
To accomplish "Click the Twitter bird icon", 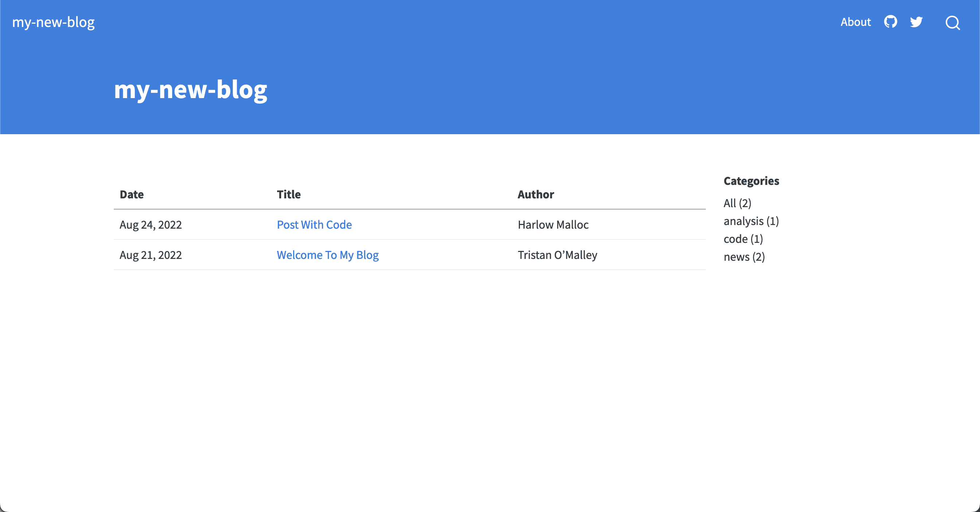I will click(916, 22).
